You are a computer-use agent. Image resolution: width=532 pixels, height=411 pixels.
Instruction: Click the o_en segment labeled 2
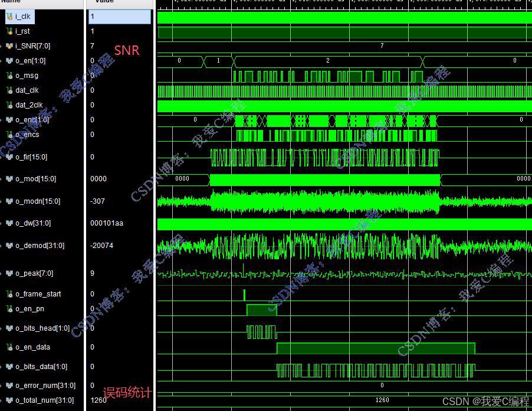[328, 61]
